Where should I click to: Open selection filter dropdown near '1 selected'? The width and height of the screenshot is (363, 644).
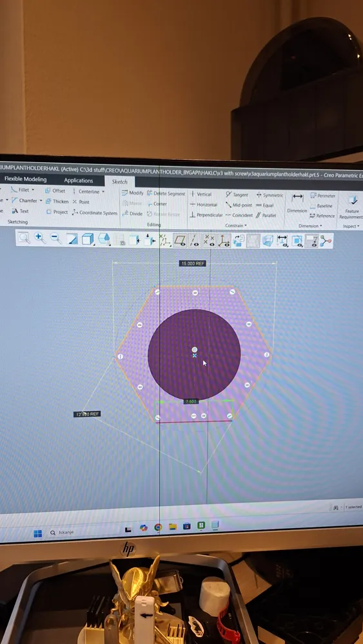click(x=342, y=507)
